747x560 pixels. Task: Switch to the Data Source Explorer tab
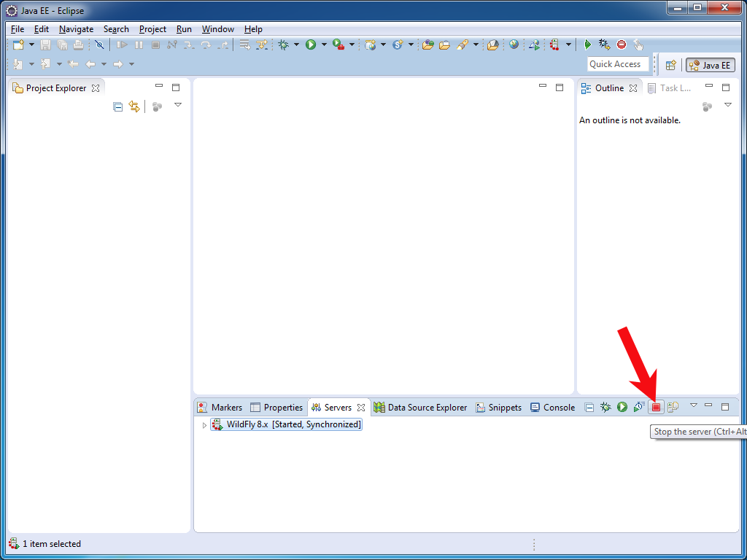[x=421, y=408]
